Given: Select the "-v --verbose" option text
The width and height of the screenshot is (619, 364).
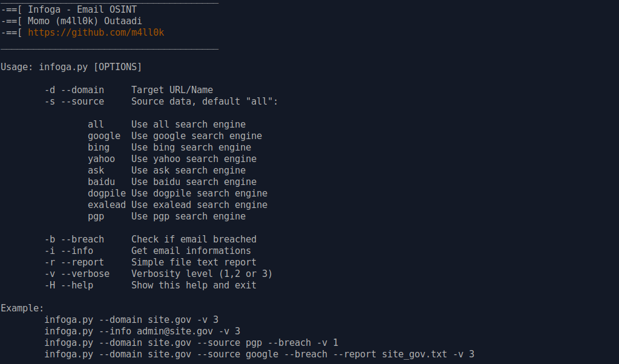Looking at the screenshot, I should pyautogui.click(x=77, y=274).
